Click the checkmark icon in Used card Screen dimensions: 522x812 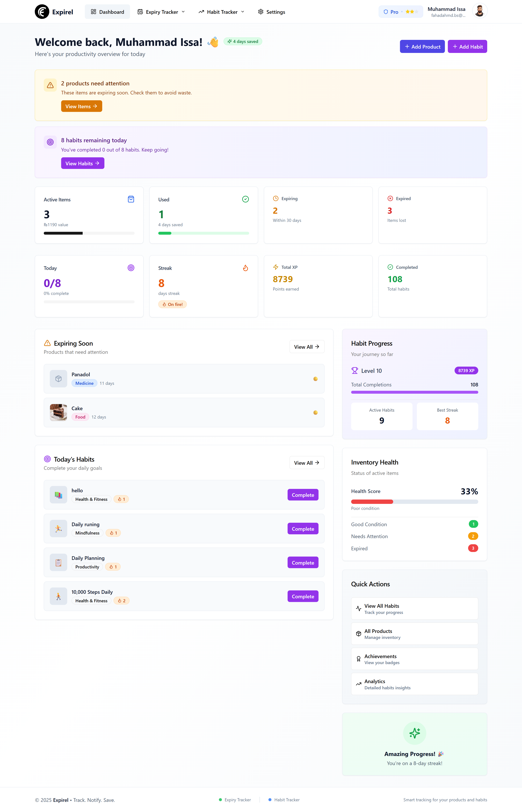(245, 199)
